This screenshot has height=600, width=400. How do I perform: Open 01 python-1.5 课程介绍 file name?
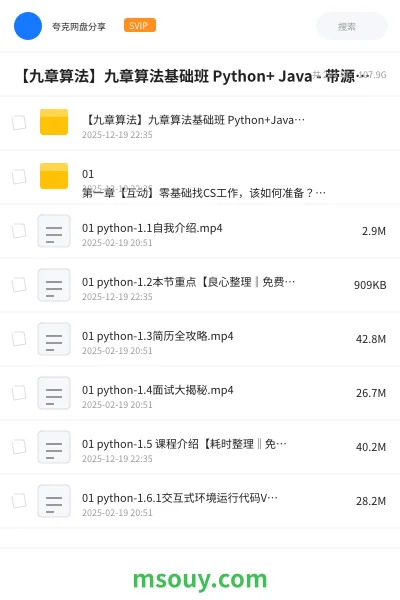(x=184, y=444)
